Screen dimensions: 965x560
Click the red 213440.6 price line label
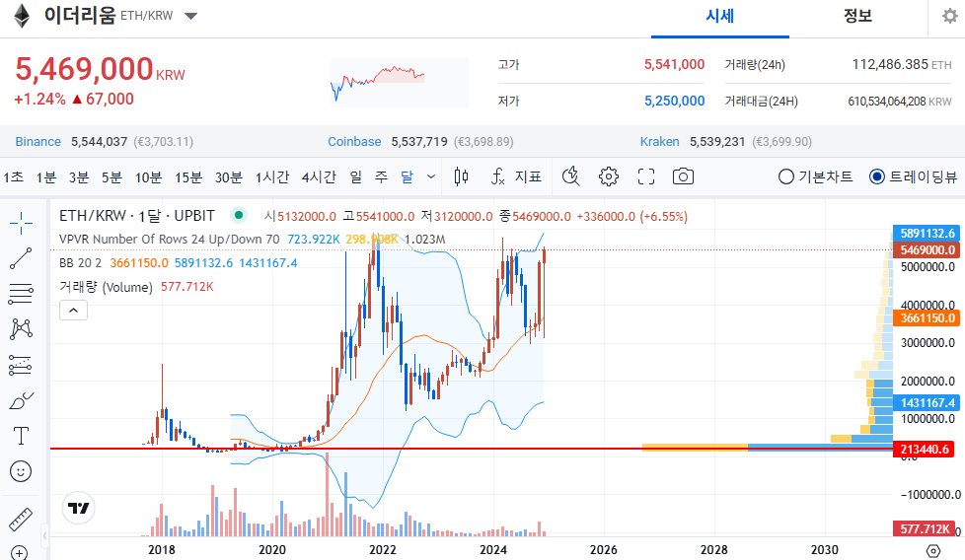pyautogui.click(x=924, y=450)
